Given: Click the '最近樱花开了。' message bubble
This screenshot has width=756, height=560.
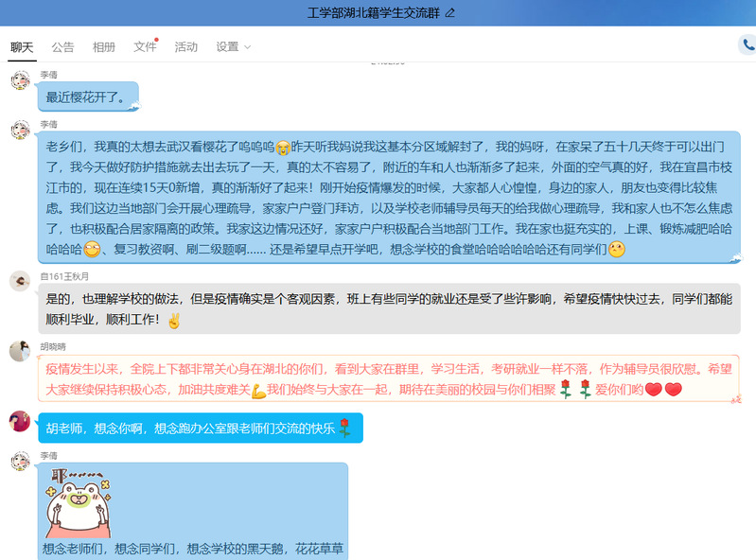Looking at the screenshot, I should [x=89, y=96].
